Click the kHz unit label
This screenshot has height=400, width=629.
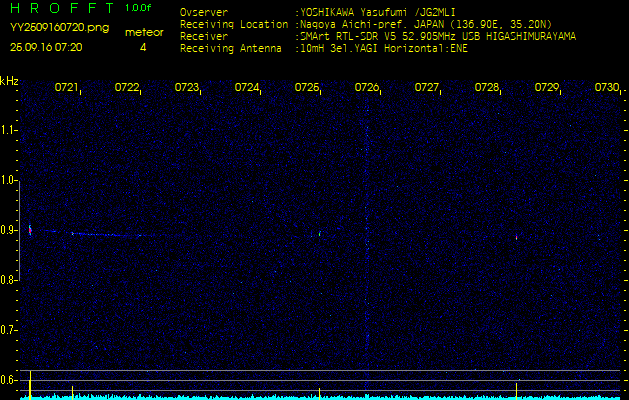pyautogui.click(x=9, y=81)
